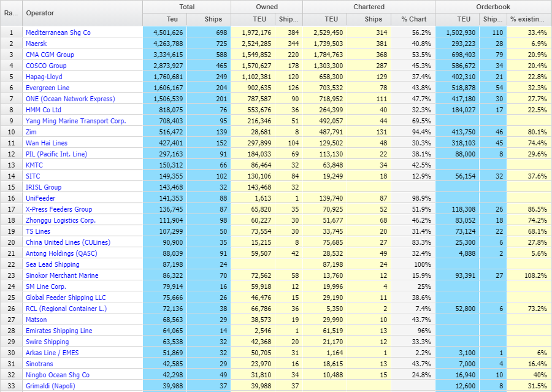
Task: Click the Maersk operator link
Action: [x=36, y=44]
